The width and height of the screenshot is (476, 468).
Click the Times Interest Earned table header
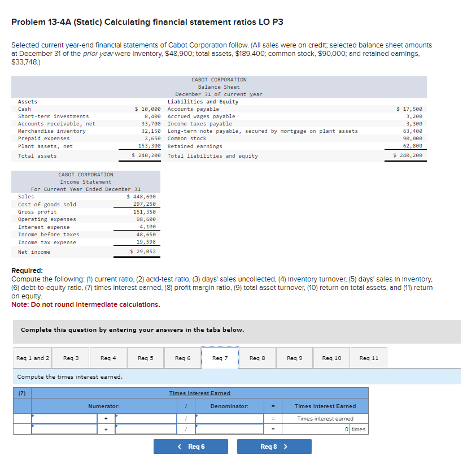click(x=200, y=393)
